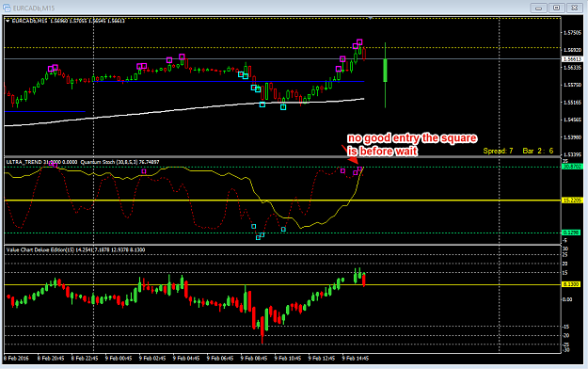This screenshot has height=369, width=588.
Task: Click price scale value 1.53395
Action: point(572,154)
